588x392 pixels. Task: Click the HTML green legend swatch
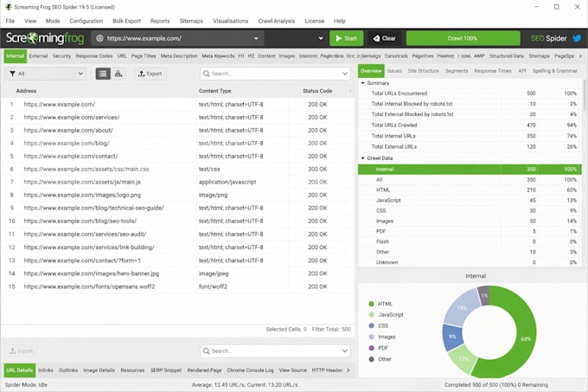371,304
